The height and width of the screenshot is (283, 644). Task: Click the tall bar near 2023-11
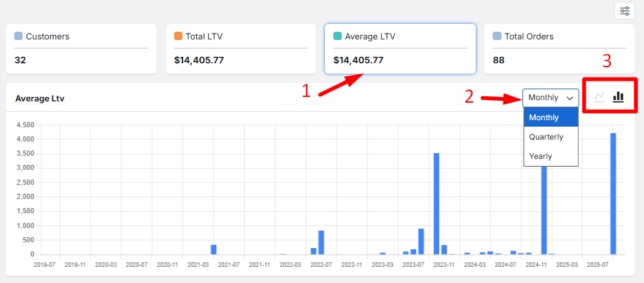coord(436,204)
